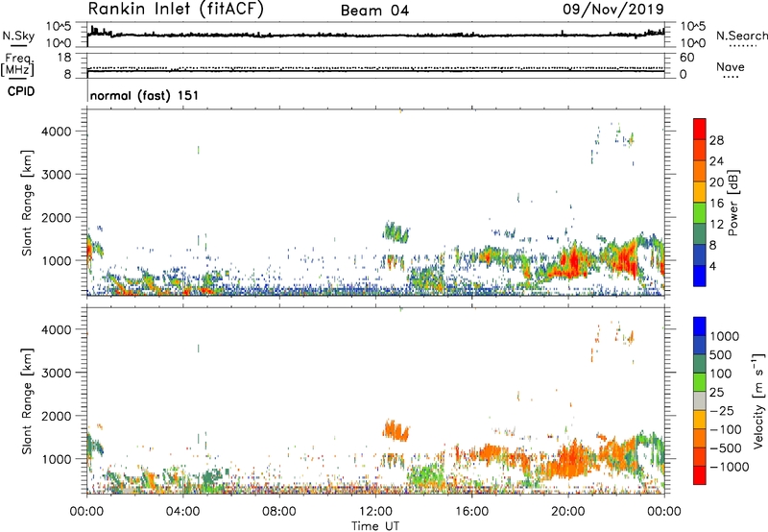
Task: Select the '24' Power colorbar label
Action: coord(716,161)
